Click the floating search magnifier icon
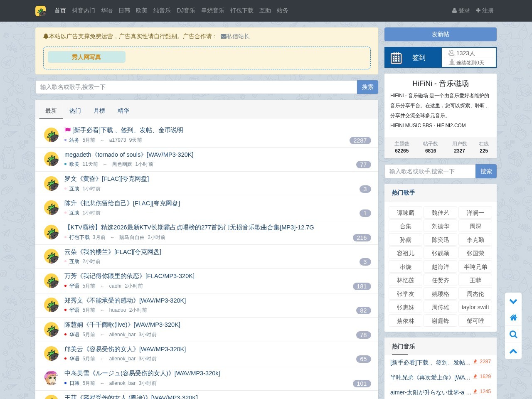Image resolution: width=532 pixels, height=399 pixels. click(513, 334)
